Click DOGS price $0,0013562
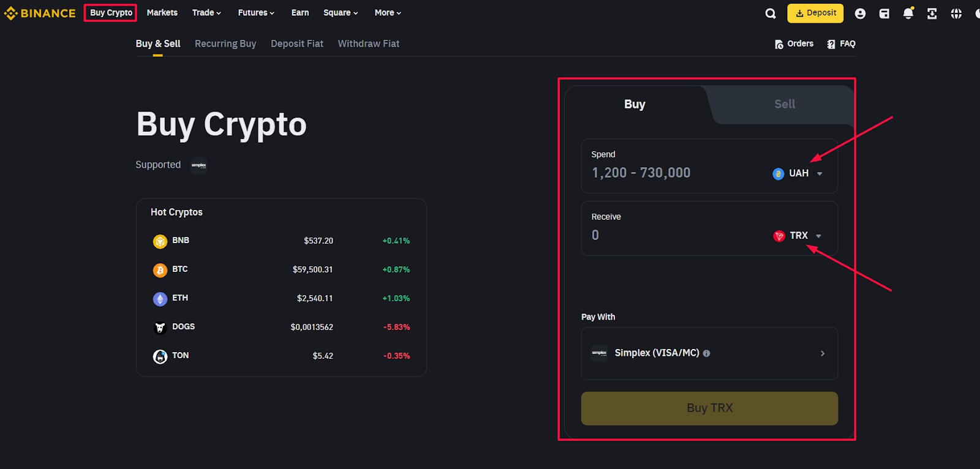 [312, 328]
